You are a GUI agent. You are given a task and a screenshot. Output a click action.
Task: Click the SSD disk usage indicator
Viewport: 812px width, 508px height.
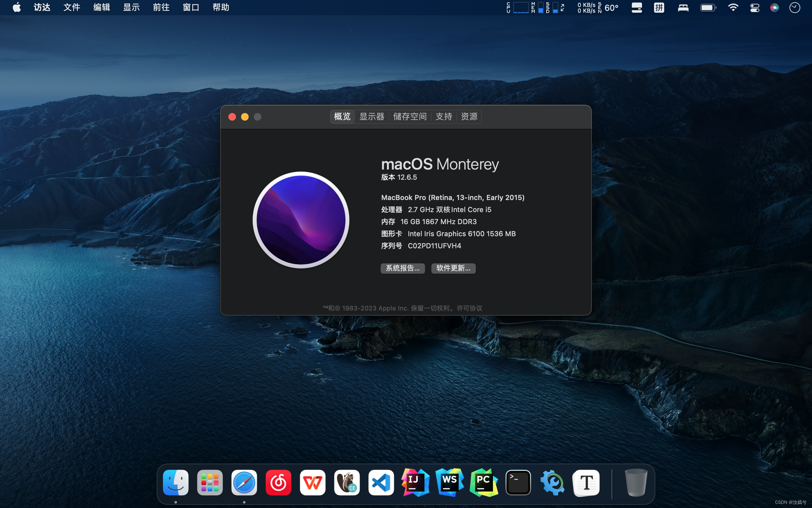(x=552, y=7)
